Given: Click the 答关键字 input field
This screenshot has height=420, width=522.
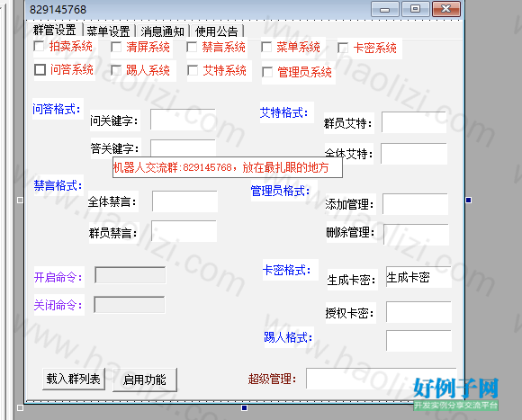Looking at the screenshot, I should click(183, 147).
